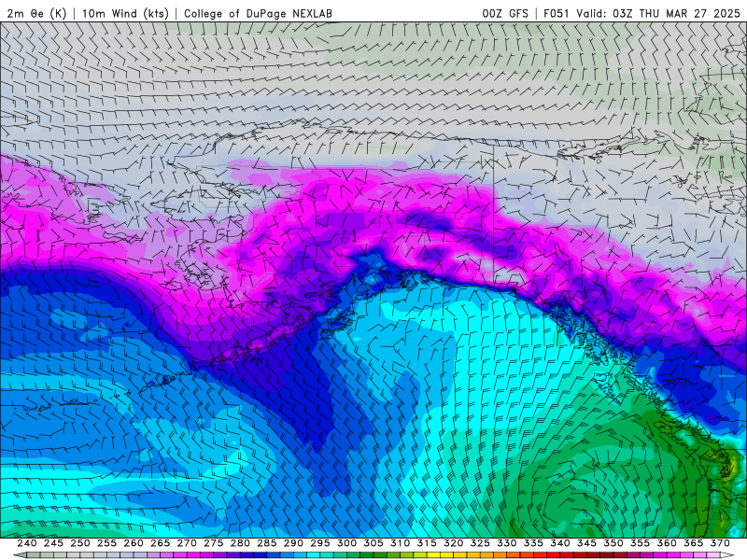
Task: Click the 305 value on the color scale
Action: (x=373, y=543)
